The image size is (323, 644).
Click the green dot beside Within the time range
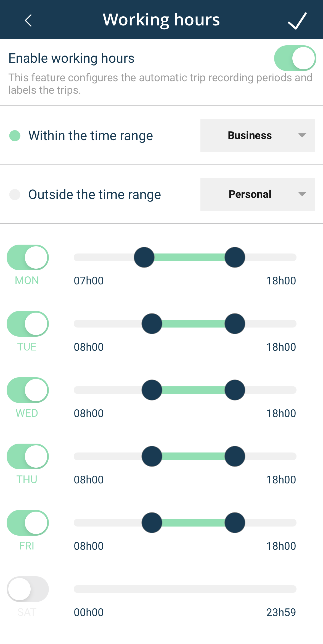point(15,136)
